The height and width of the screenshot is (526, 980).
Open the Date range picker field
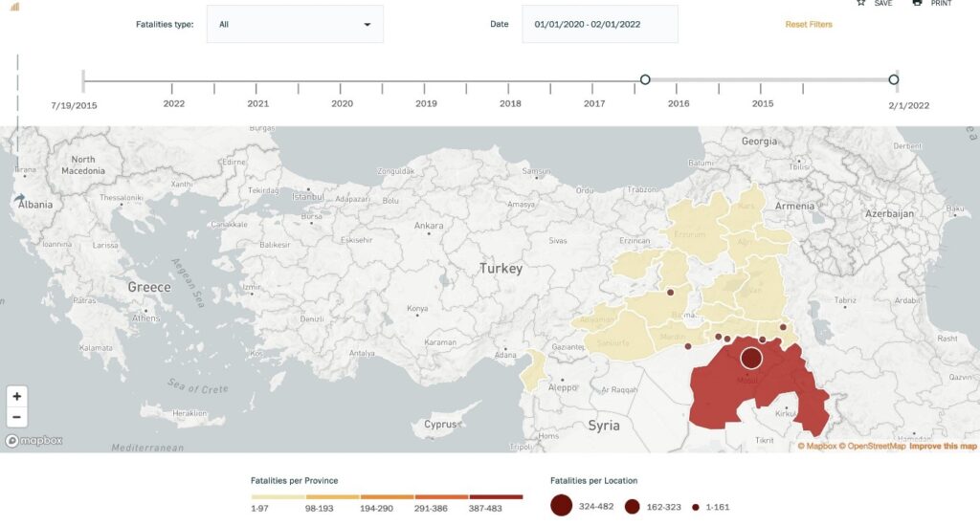pyautogui.click(x=599, y=25)
